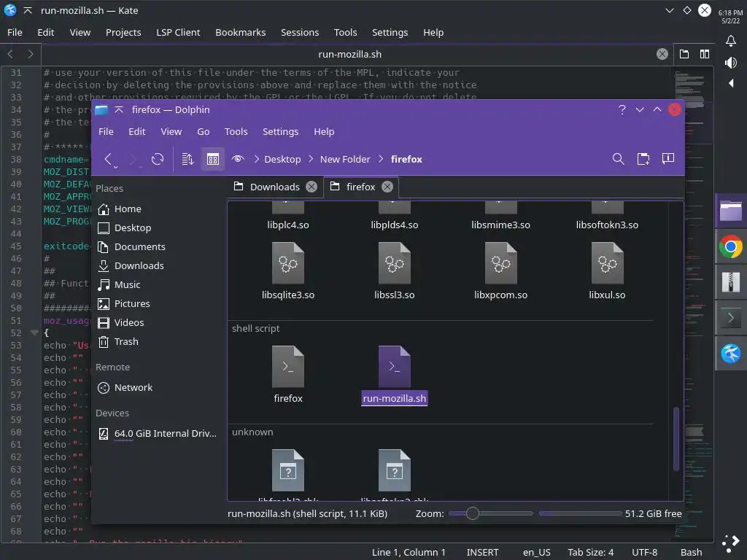The height and width of the screenshot is (560, 747).
Task: Open Dolphin Tools menu
Action: [x=236, y=131]
